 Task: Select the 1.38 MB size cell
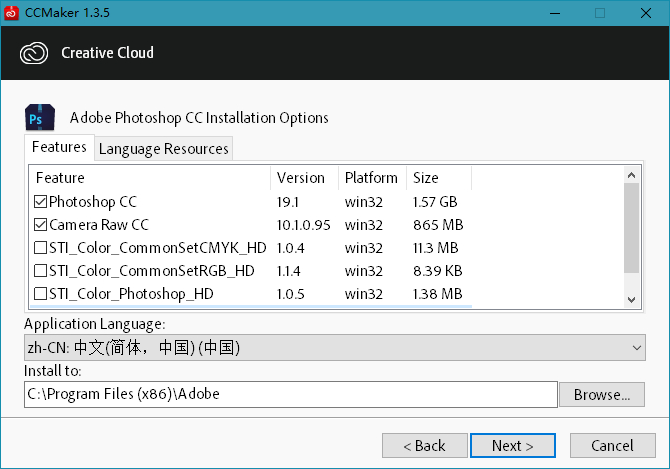click(x=438, y=294)
